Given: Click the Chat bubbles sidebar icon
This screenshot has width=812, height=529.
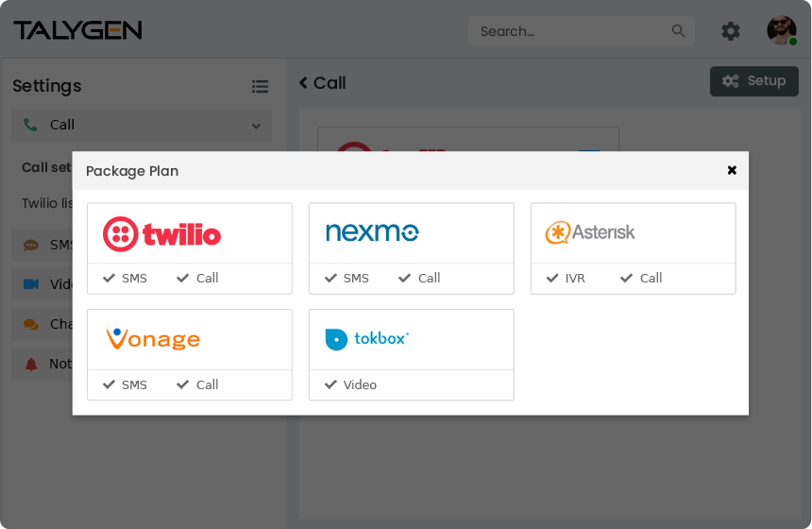Looking at the screenshot, I should [x=31, y=324].
